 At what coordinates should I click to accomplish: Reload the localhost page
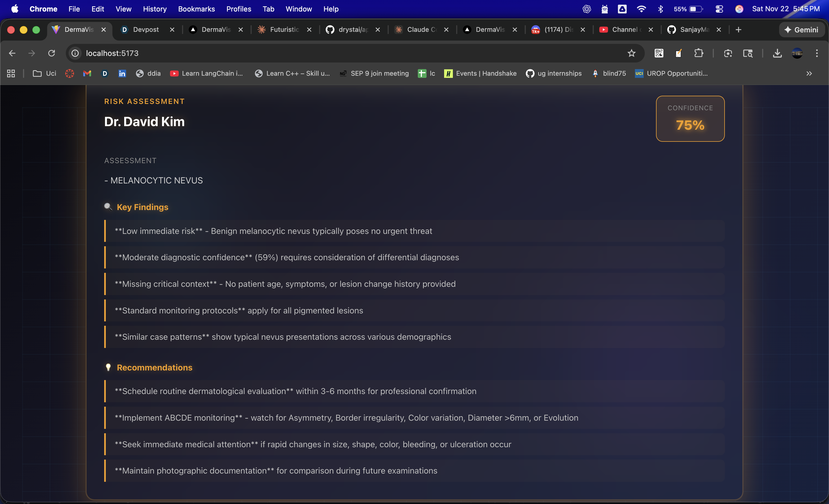52,53
